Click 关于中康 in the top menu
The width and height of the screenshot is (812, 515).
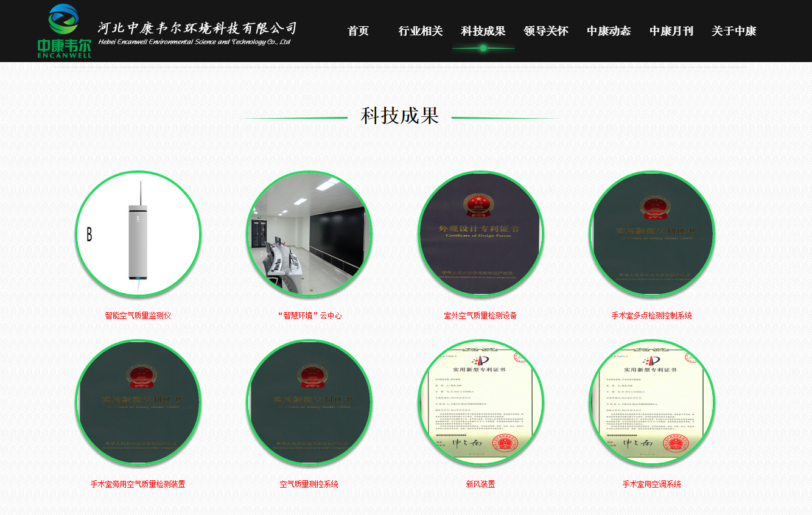pyautogui.click(x=734, y=31)
